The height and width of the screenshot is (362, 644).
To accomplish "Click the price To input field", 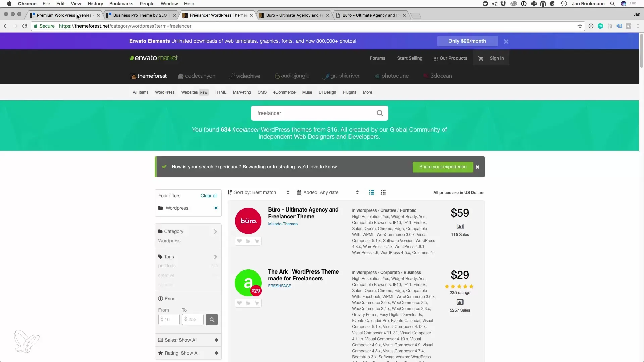I will click(193, 319).
